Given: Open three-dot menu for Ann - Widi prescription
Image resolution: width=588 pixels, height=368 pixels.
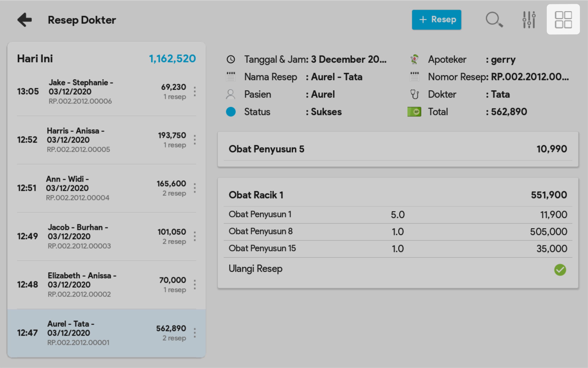Looking at the screenshot, I should [194, 188].
